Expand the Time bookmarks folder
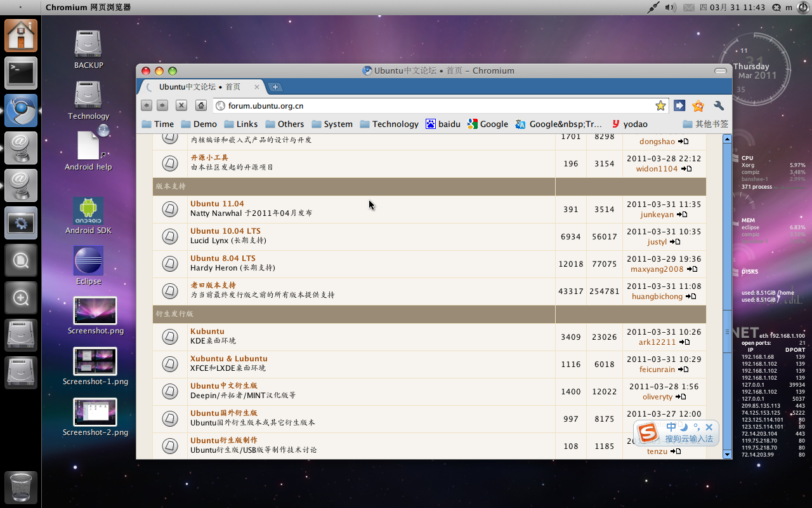This screenshot has height=508, width=812. coord(157,124)
